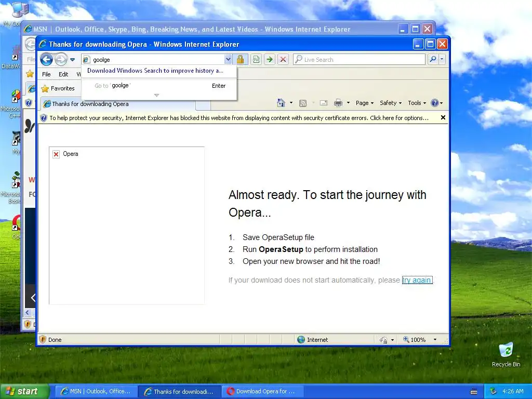The height and width of the screenshot is (399, 532).
Task: Click the status bar shield icon next to Done
Action: [x=43, y=339]
